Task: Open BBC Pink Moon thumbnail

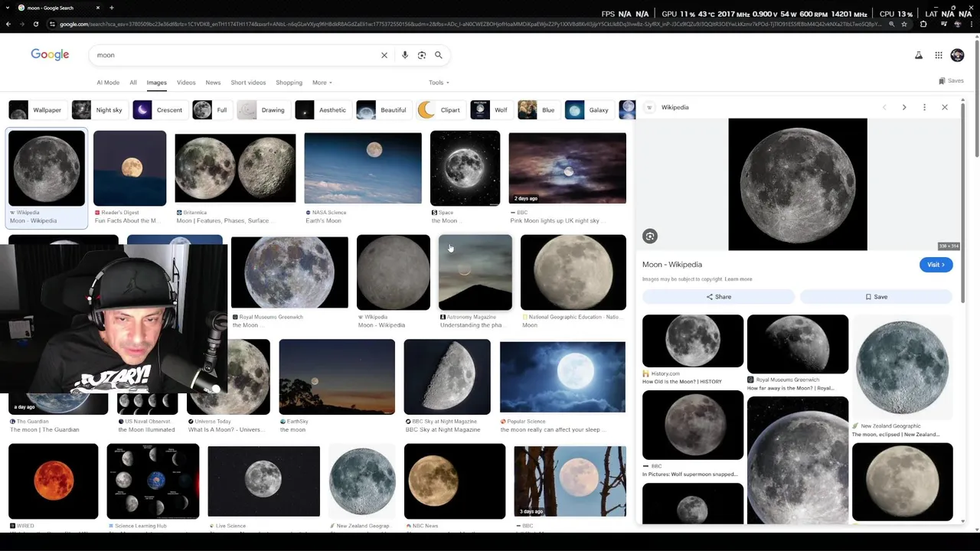Action: coord(567,168)
